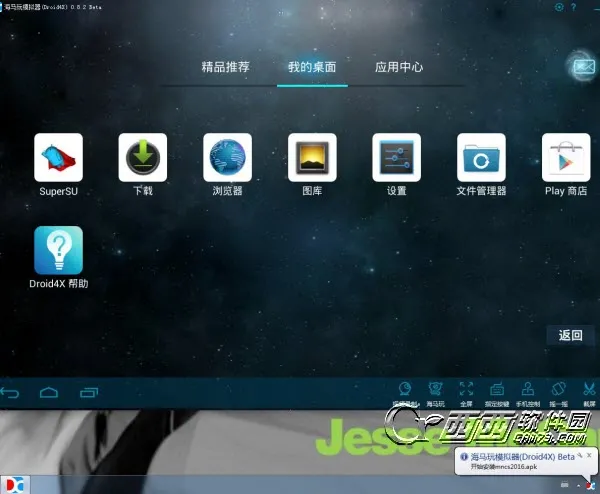Tap the Android back arrow
This screenshot has height=494, width=600.
click(x=10, y=393)
